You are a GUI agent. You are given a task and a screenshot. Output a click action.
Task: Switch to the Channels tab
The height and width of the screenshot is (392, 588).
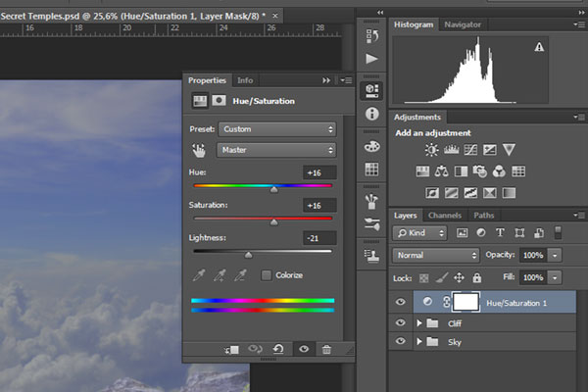coord(444,215)
